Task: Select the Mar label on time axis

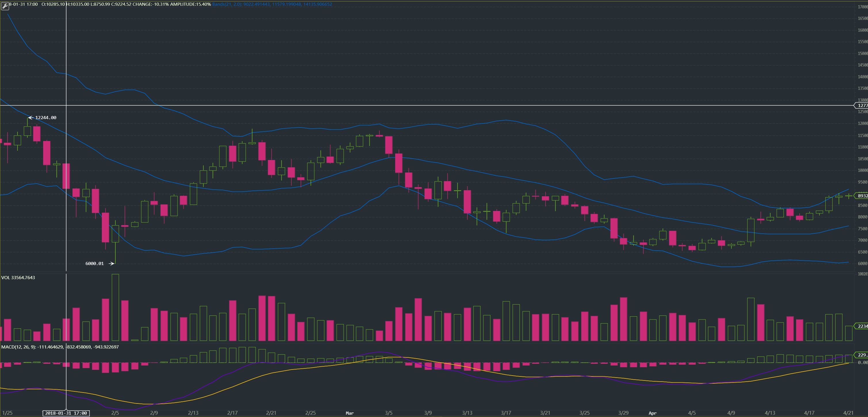Action: tap(350, 413)
